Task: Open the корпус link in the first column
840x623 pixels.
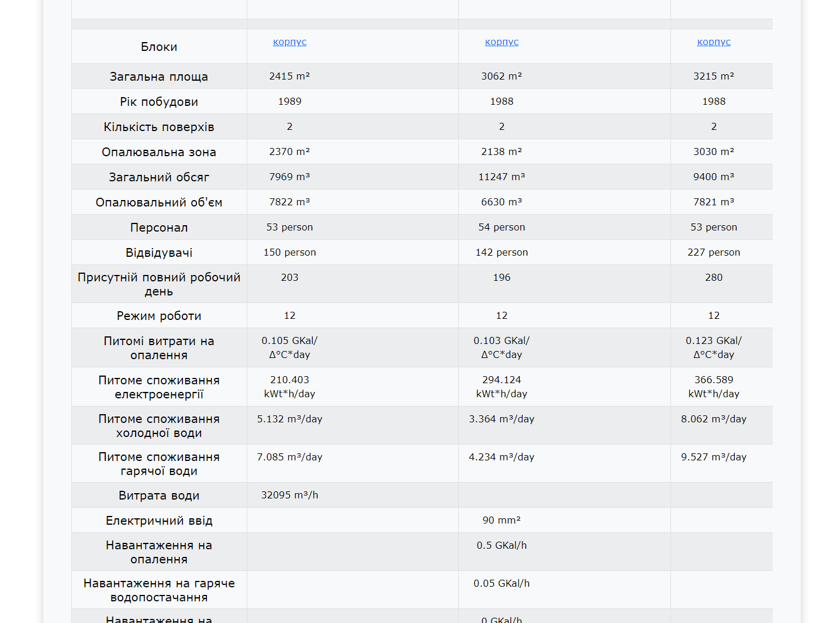Action: 289,42
